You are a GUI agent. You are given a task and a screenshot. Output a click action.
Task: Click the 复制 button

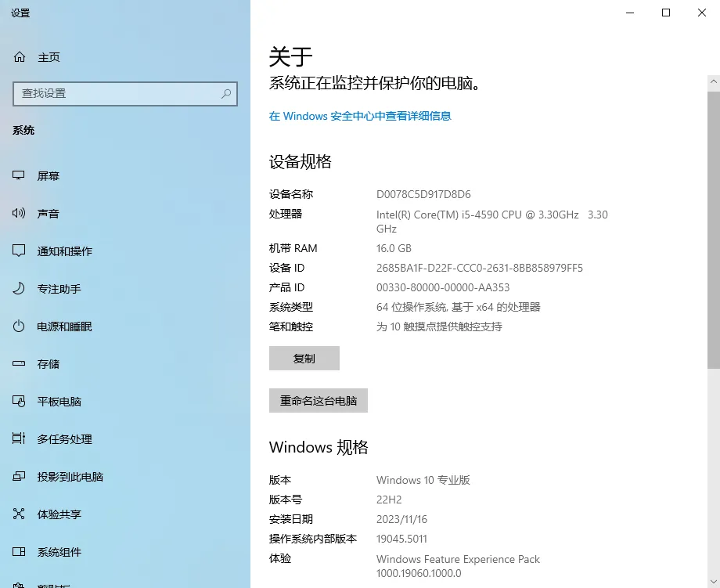[304, 359]
